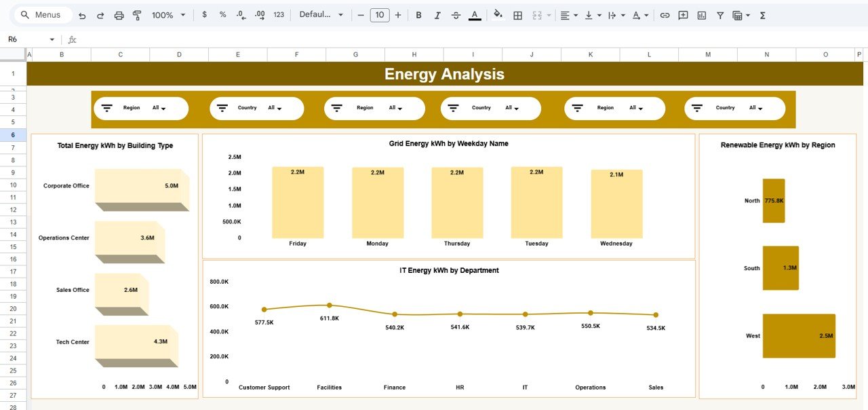868x410 pixels.
Task: Select the Paint format tool
Action: (x=136, y=14)
